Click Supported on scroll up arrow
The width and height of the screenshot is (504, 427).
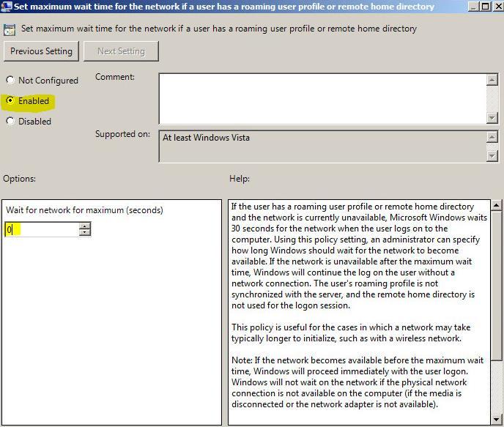pos(492,137)
